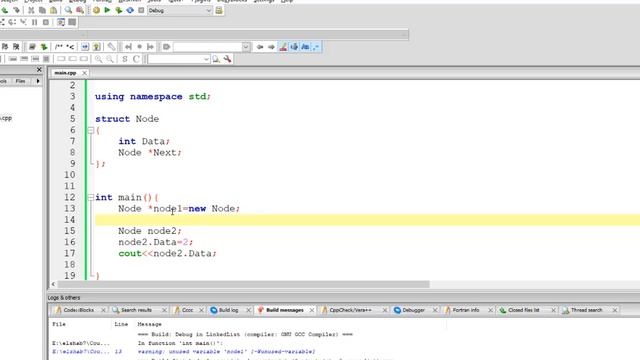Screen dimensions: 640x360
Task: Open the Fortran info tab
Action: coord(466,310)
